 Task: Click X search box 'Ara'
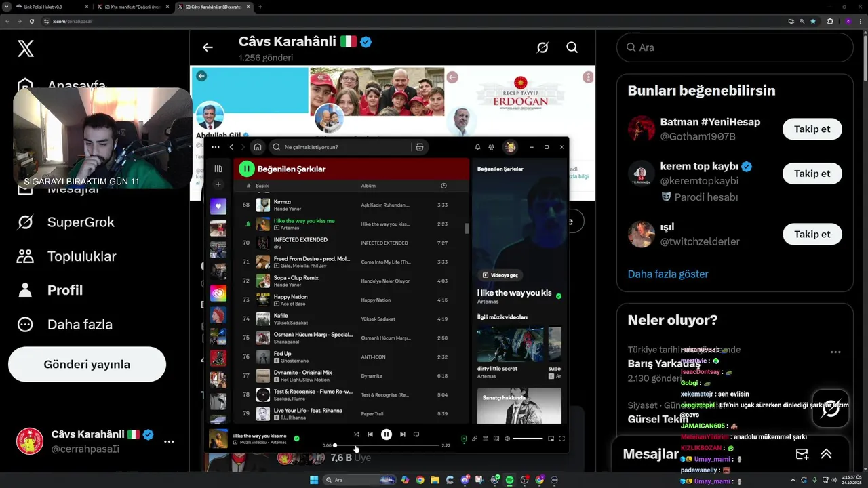click(x=734, y=47)
